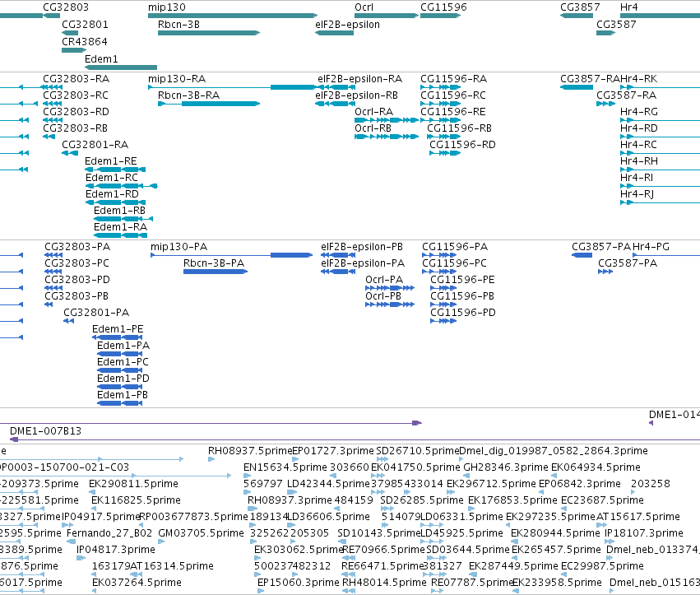Select the CG32803-PA protein label
This screenshot has width=700, height=595.
point(77,247)
